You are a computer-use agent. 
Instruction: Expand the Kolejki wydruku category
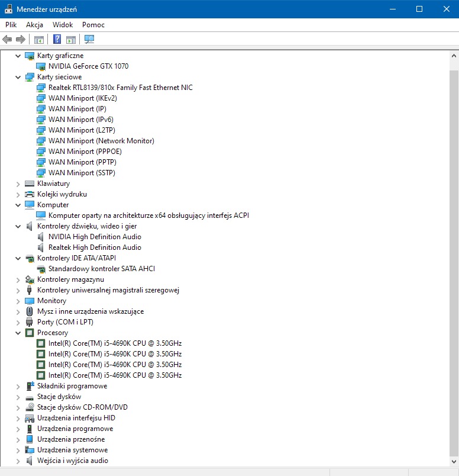pyautogui.click(x=18, y=195)
